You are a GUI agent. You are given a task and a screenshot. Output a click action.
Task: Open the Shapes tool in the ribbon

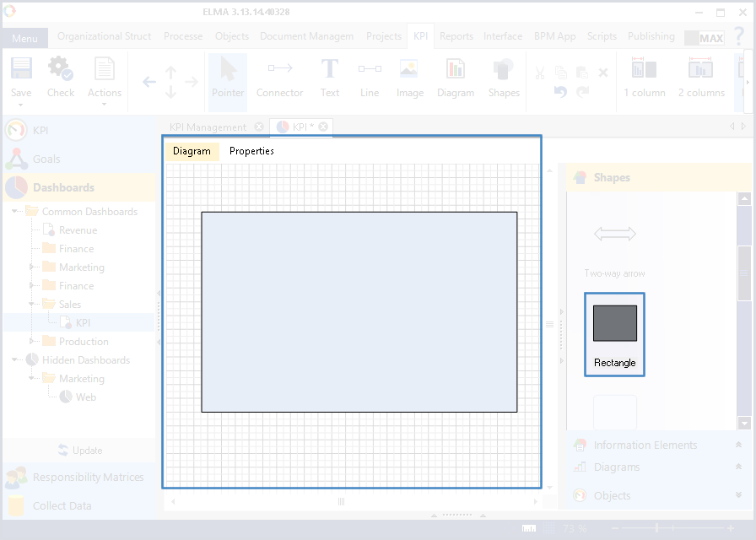(504, 77)
